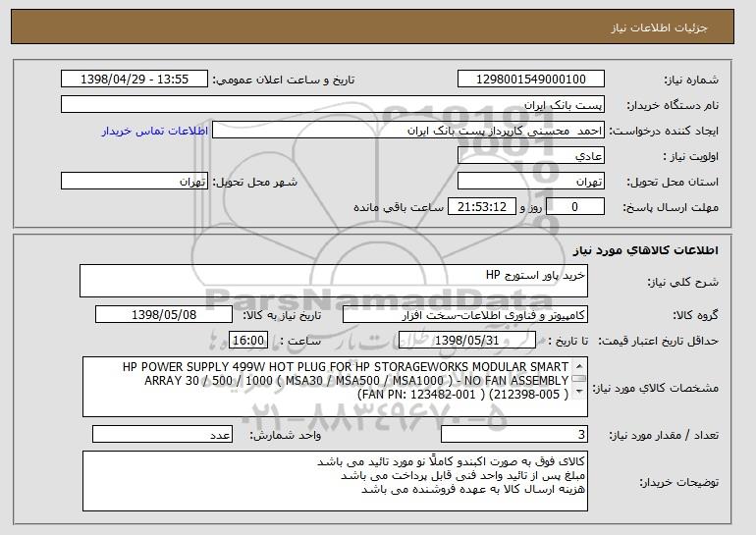Viewport: 756px width, 535px height.
Task: Click the header title جزئیات اطلاعات نیاز
Action: point(659,27)
